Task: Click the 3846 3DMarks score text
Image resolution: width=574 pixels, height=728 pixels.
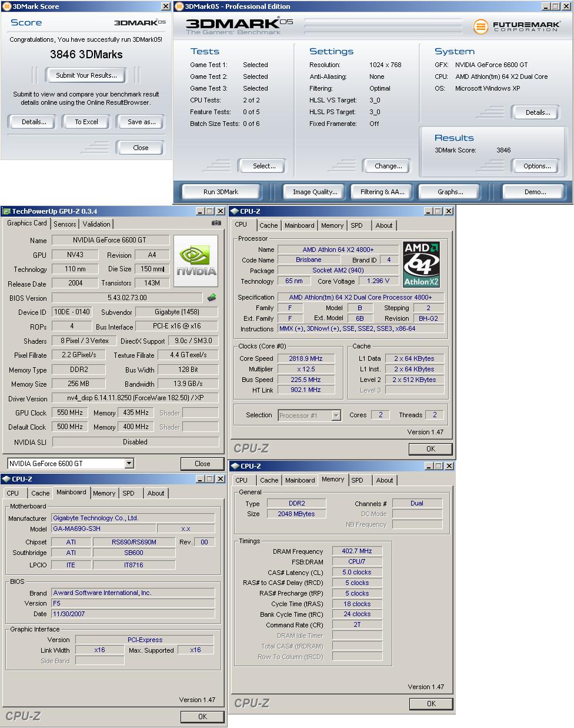Action: click(86, 55)
